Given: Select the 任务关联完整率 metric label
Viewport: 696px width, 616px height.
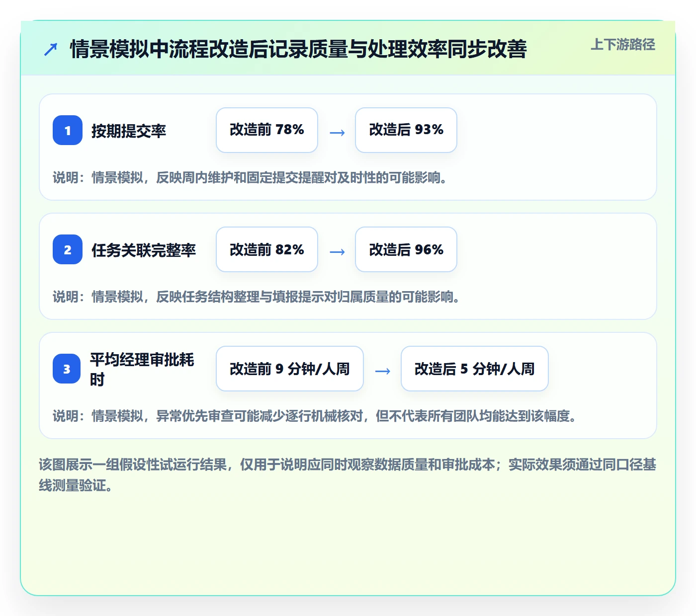Looking at the screenshot, I should point(144,250).
